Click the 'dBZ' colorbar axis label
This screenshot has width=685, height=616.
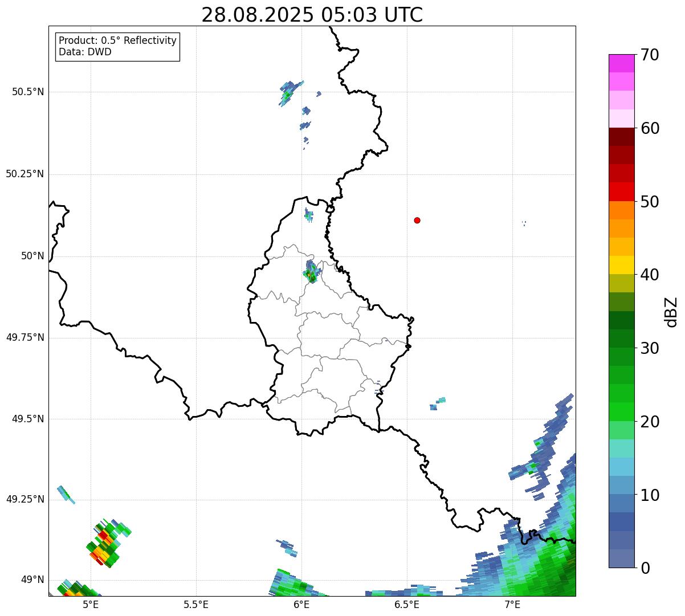coord(671,312)
